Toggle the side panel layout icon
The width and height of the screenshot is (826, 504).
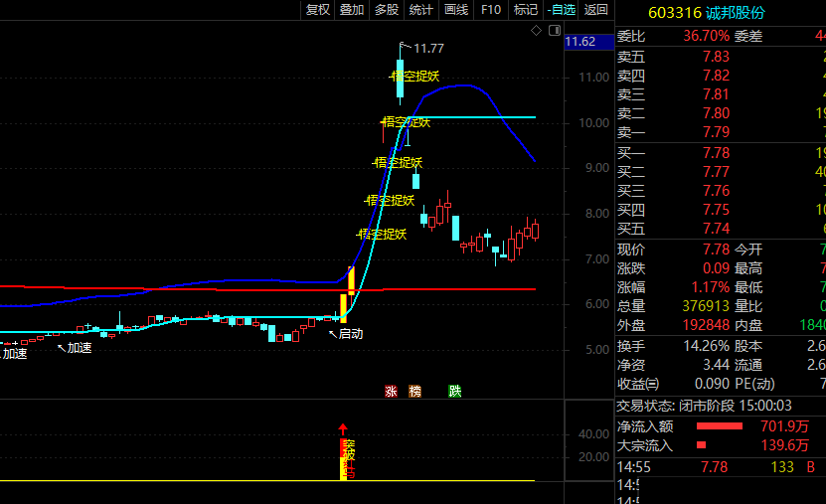[x=555, y=31]
